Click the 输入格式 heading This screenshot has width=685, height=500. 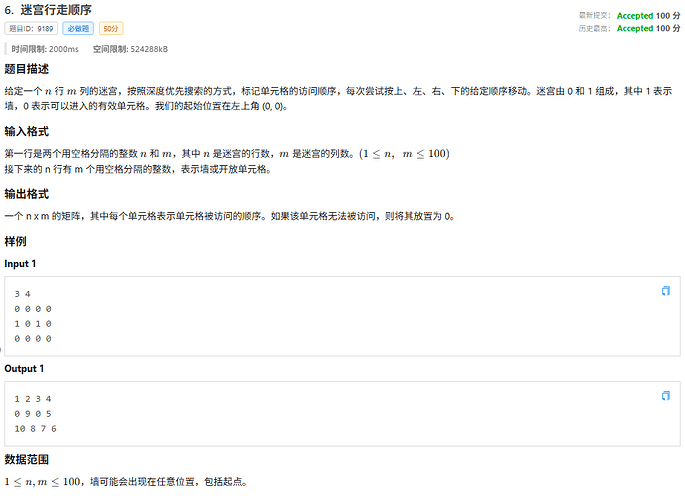(27, 131)
